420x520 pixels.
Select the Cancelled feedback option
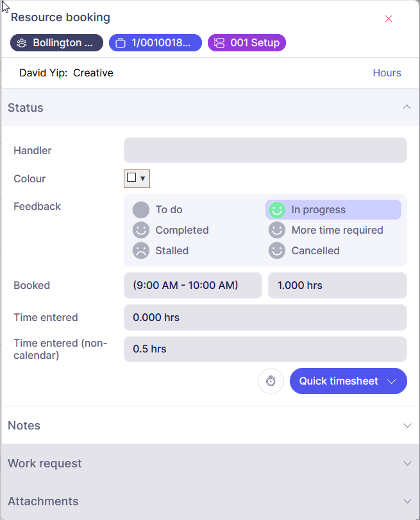point(315,251)
